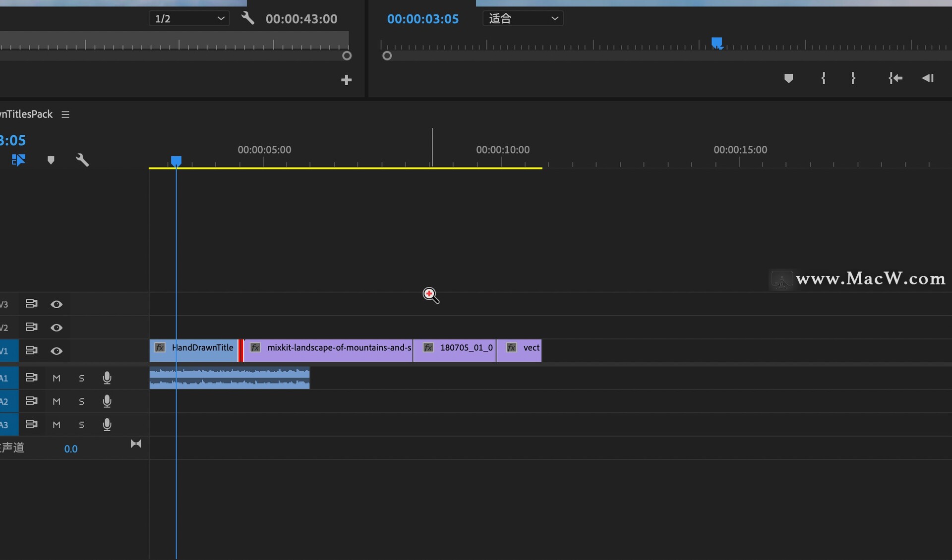Step back one frame button
This screenshot has height=560, width=952.
[928, 78]
